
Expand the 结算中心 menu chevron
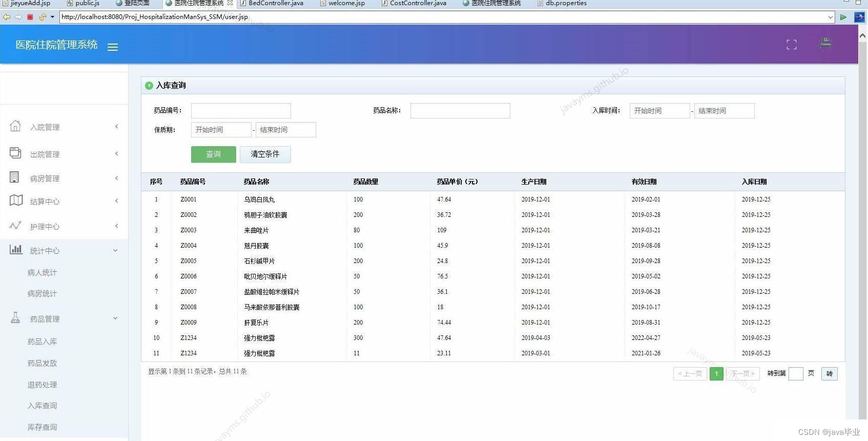tap(117, 201)
